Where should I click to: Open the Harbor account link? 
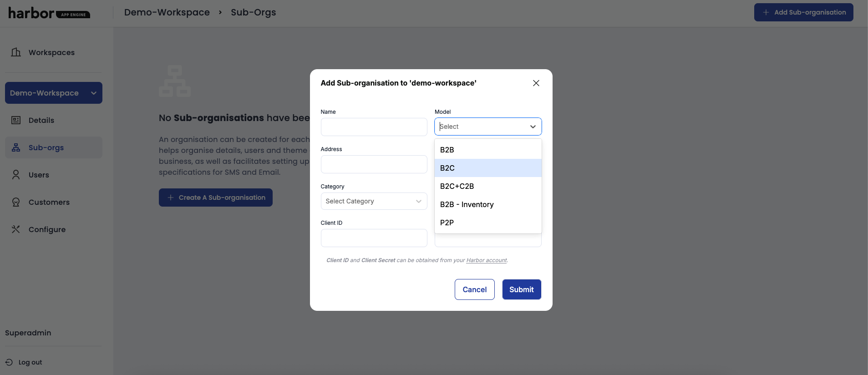pyautogui.click(x=486, y=260)
